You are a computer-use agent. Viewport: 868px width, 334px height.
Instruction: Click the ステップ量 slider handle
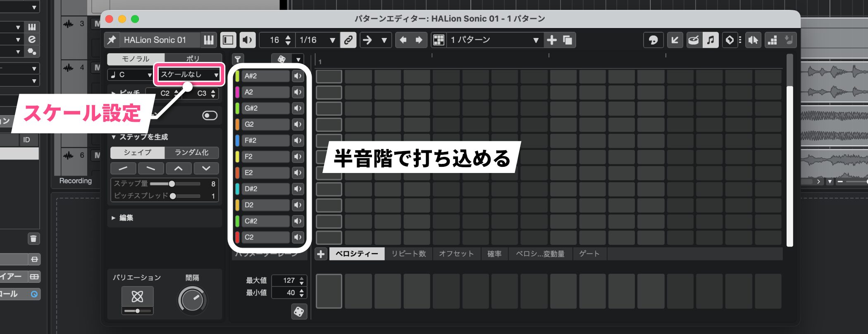(172, 184)
